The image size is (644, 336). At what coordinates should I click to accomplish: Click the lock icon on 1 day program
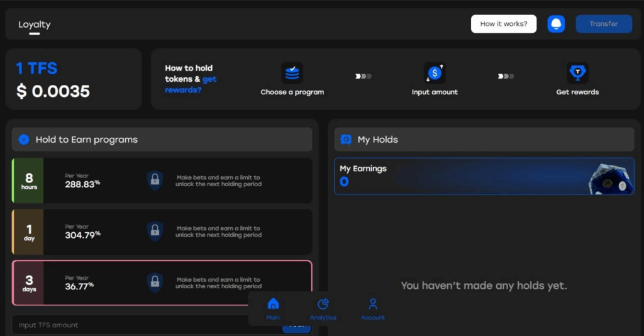tap(155, 232)
